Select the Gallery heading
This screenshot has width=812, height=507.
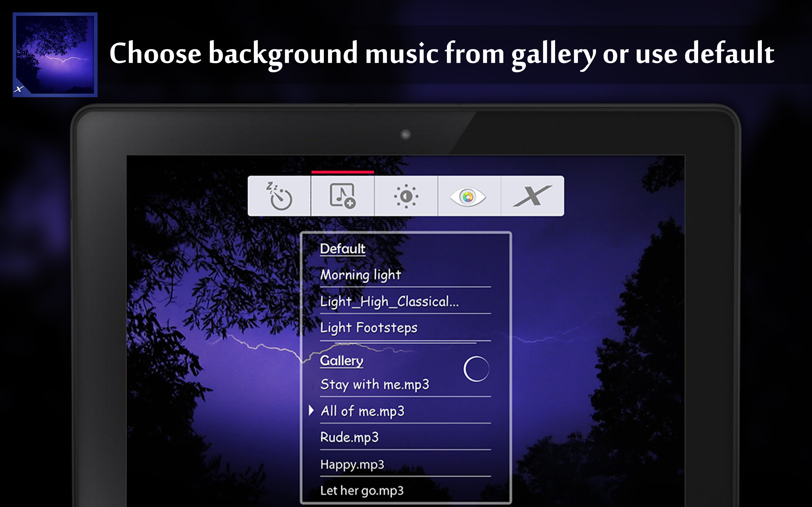point(341,361)
